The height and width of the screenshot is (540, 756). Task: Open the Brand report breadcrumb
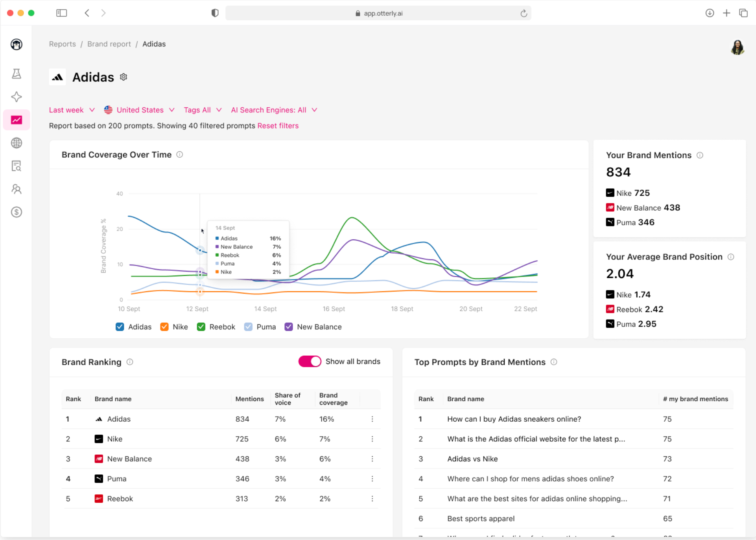tap(109, 44)
